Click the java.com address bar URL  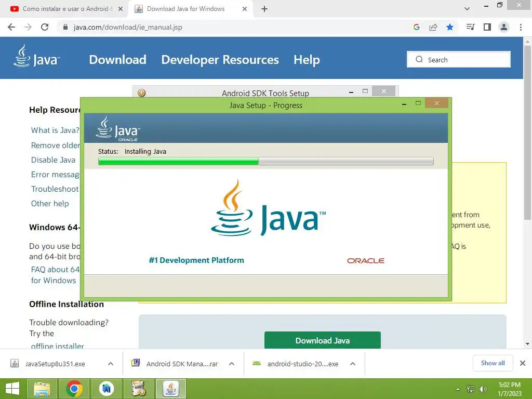point(128,27)
